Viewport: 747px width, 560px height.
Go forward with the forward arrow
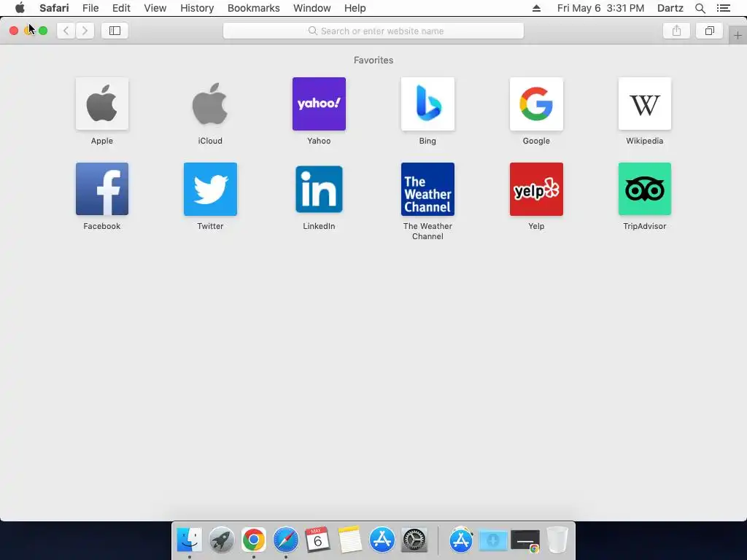pos(85,31)
